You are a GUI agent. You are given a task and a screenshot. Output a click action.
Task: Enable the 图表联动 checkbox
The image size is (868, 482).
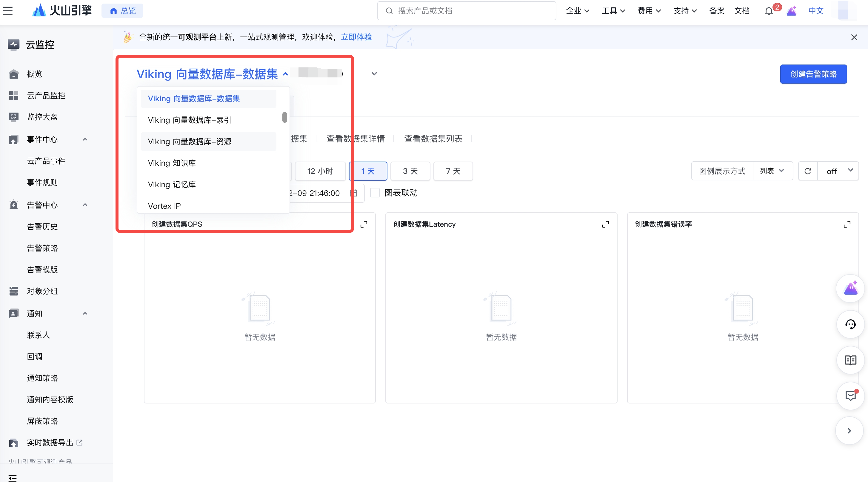click(375, 193)
